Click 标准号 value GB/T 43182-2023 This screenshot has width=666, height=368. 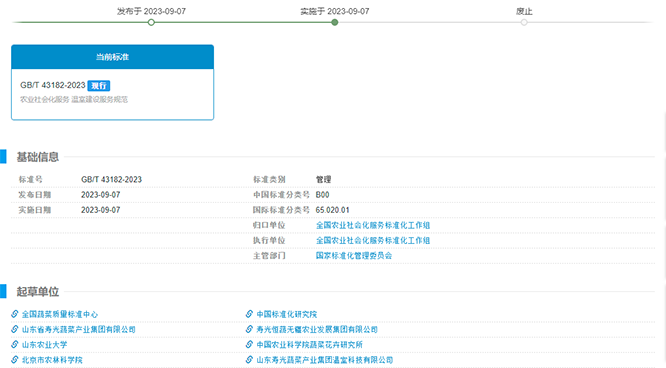(x=111, y=180)
